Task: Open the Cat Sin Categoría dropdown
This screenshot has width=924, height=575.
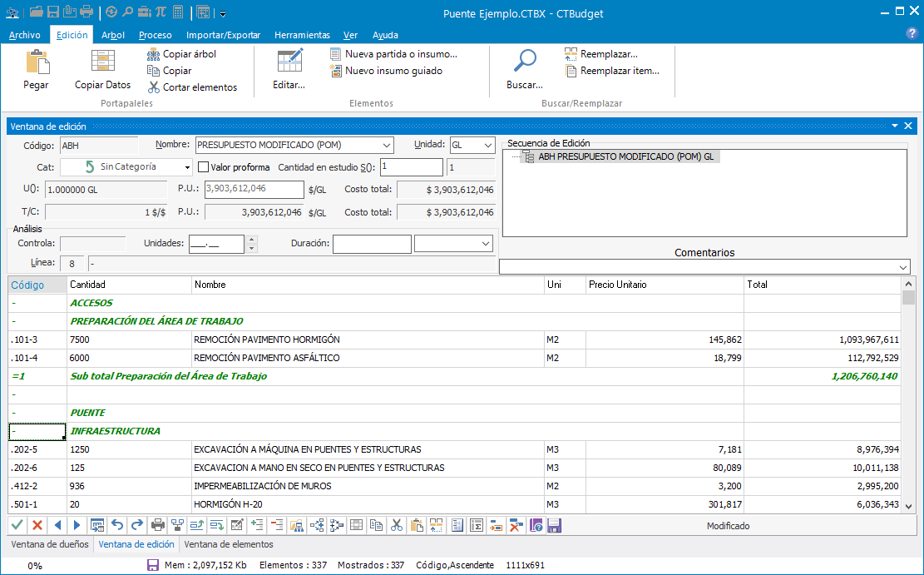Action: click(187, 167)
